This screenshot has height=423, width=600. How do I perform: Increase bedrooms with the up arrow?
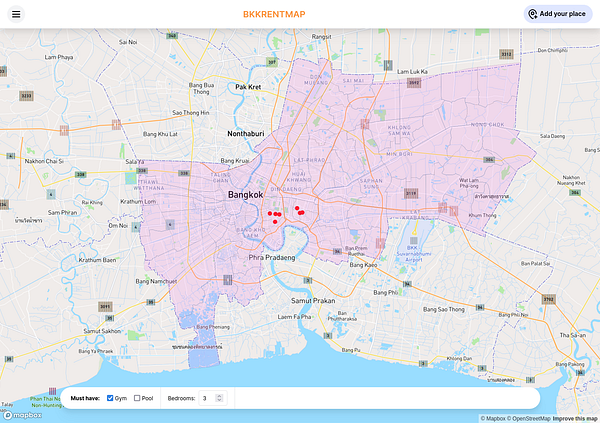pos(219,396)
